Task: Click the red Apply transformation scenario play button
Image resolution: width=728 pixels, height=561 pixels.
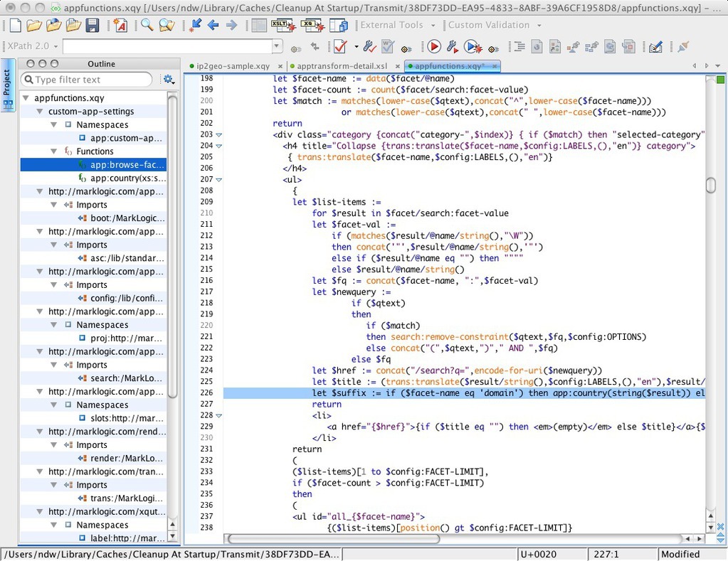Action: pyautogui.click(x=434, y=46)
